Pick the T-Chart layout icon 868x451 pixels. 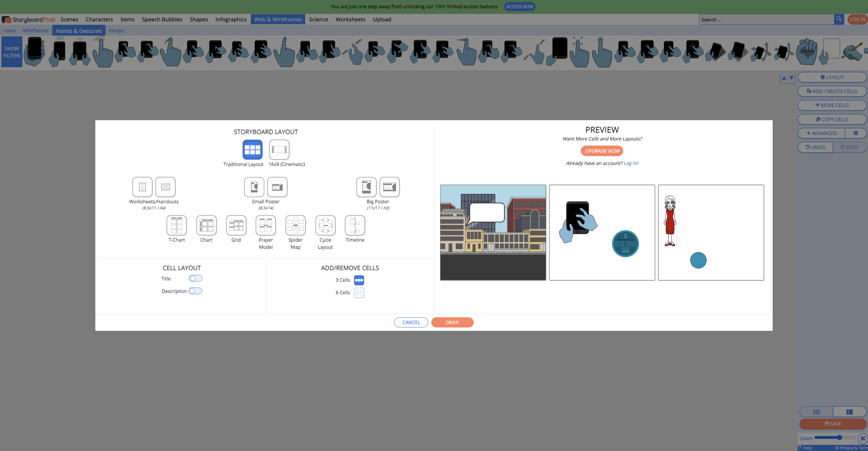coord(176,225)
